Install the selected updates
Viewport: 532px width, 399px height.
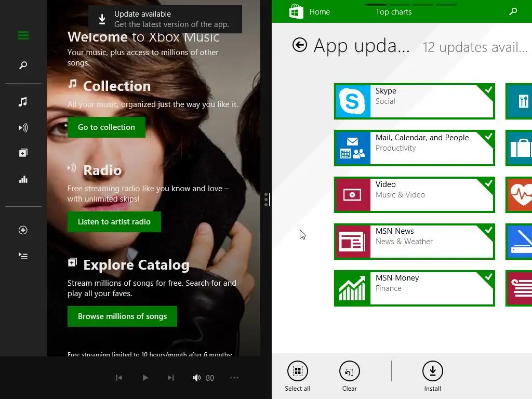coord(433,376)
